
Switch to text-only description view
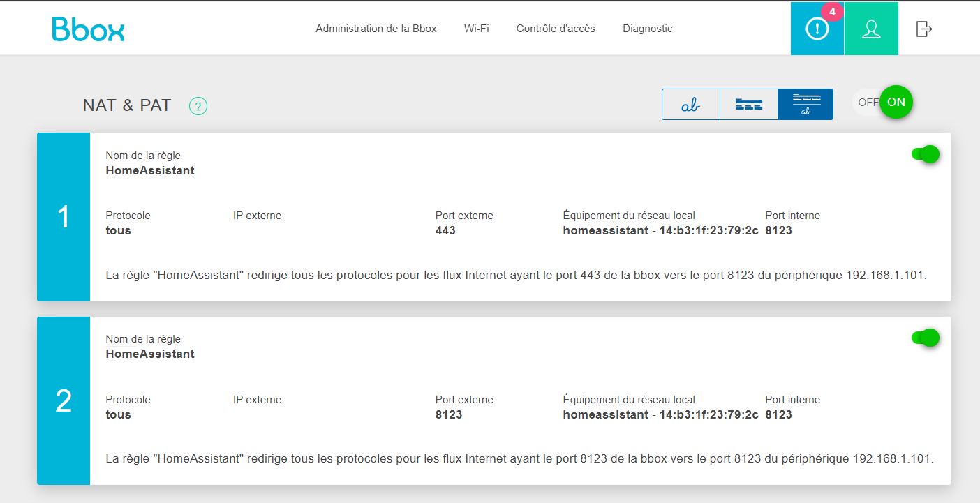pyautogui.click(x=690, y=105)
